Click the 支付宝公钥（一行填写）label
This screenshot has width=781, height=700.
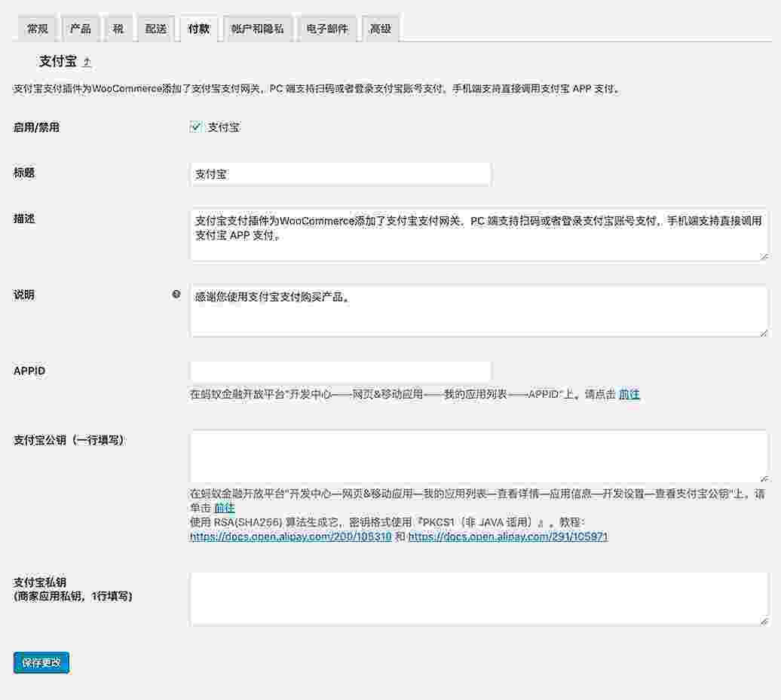69,440
